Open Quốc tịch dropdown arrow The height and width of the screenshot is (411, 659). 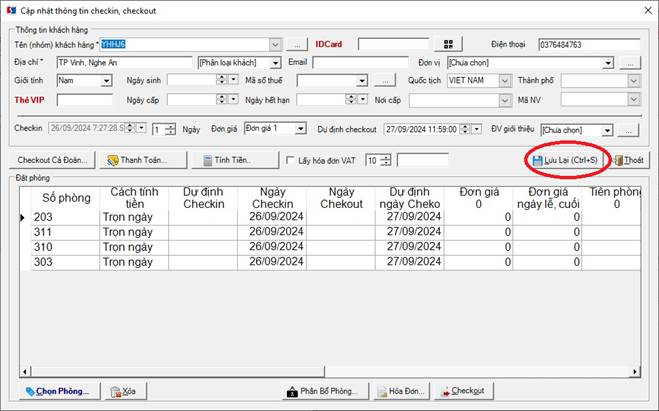click(505, 81)
